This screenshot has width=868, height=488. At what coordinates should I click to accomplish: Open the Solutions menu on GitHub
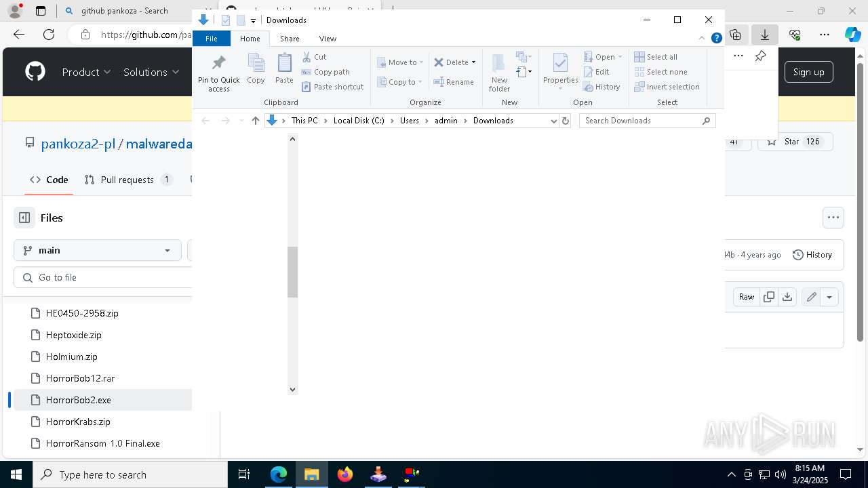click(x=151, y=72)
